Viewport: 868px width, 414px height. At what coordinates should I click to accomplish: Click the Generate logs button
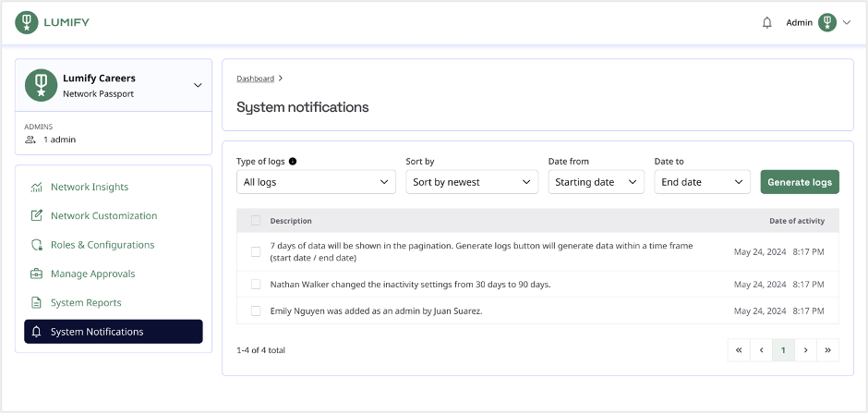pos(800,182)
